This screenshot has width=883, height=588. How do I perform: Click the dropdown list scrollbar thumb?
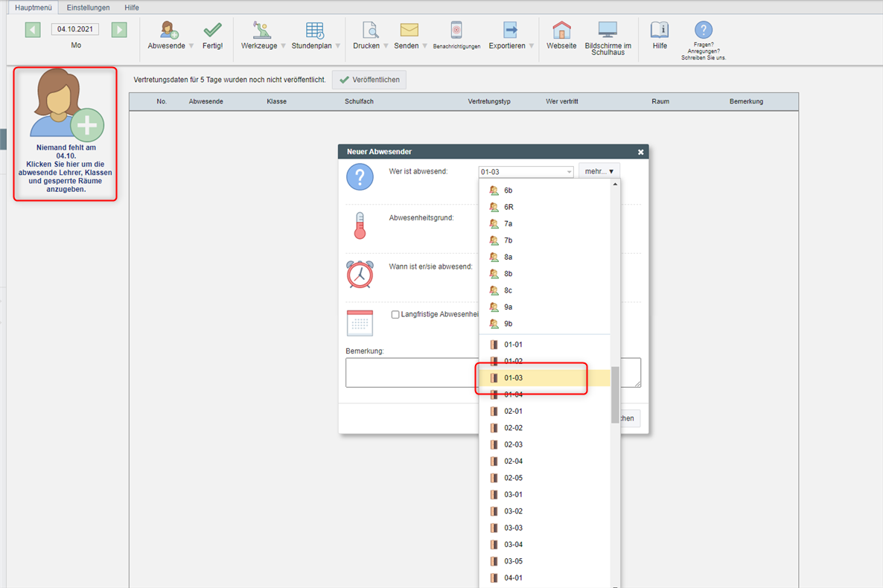tap(615, 394)
